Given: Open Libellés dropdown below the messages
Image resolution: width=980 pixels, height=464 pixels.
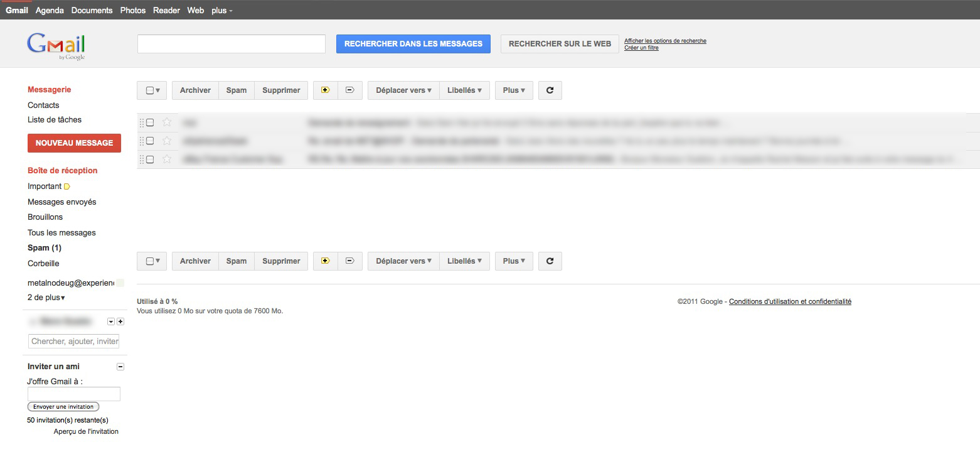Looking at the screenshot, I should (x=464, y=261).
